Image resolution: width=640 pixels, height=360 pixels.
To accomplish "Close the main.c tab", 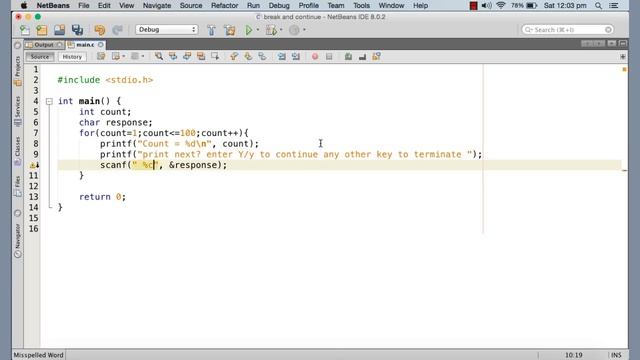I will [x=100, y=44].
